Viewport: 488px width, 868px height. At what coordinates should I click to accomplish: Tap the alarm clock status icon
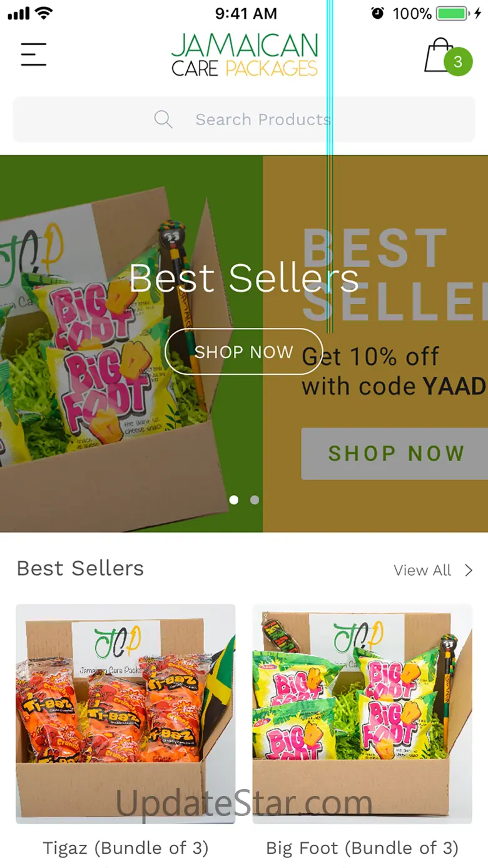tap(377, 13)
